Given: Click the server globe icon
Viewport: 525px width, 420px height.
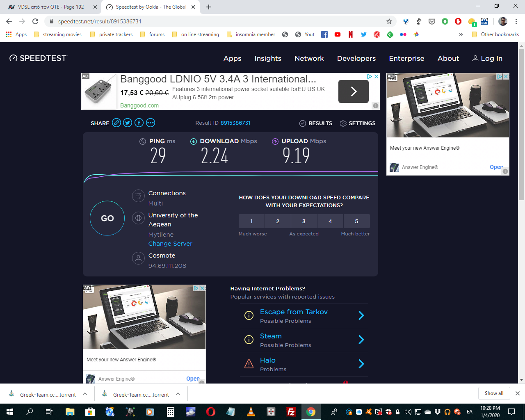Looking at the screenshot, I should (139, 218).
